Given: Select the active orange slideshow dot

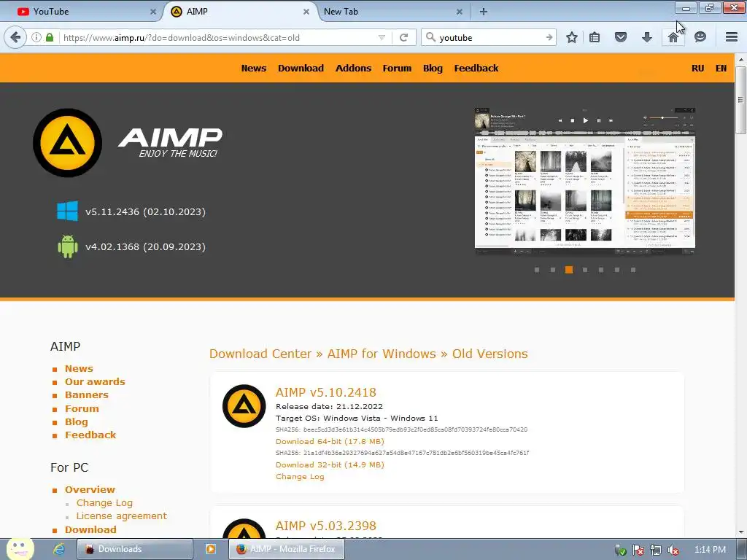Looking at the screenshot, I should pos(569,270).
